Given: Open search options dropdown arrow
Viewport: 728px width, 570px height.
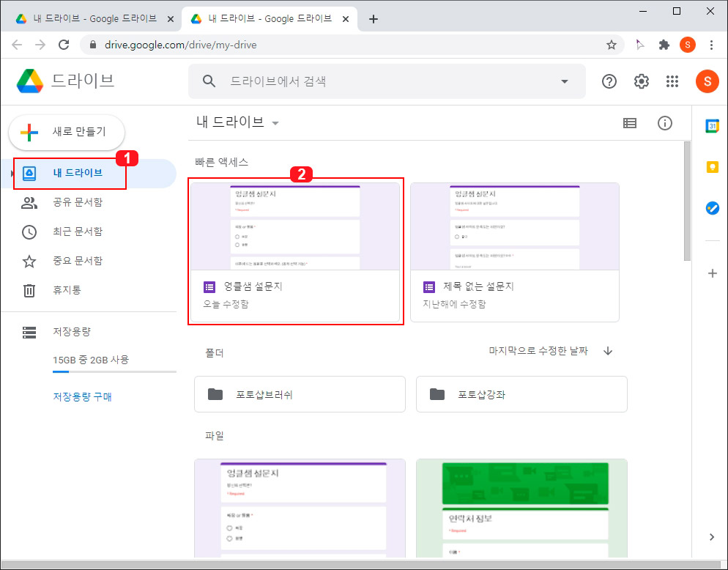Looking at the screenshot, I should (564, 81).
